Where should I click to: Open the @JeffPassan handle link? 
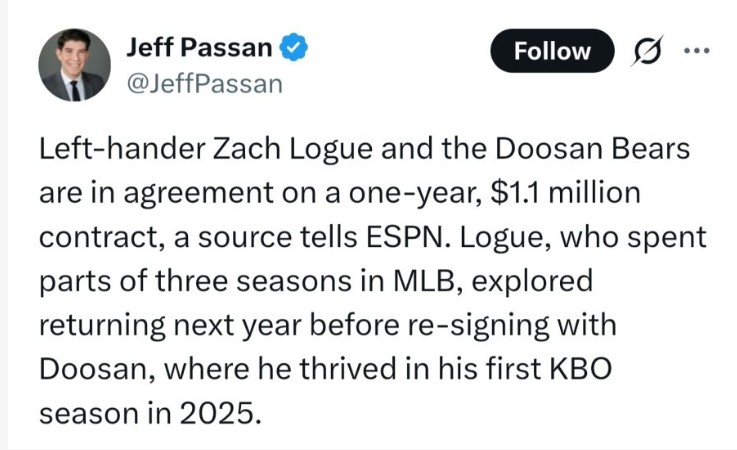coord(203,84)
